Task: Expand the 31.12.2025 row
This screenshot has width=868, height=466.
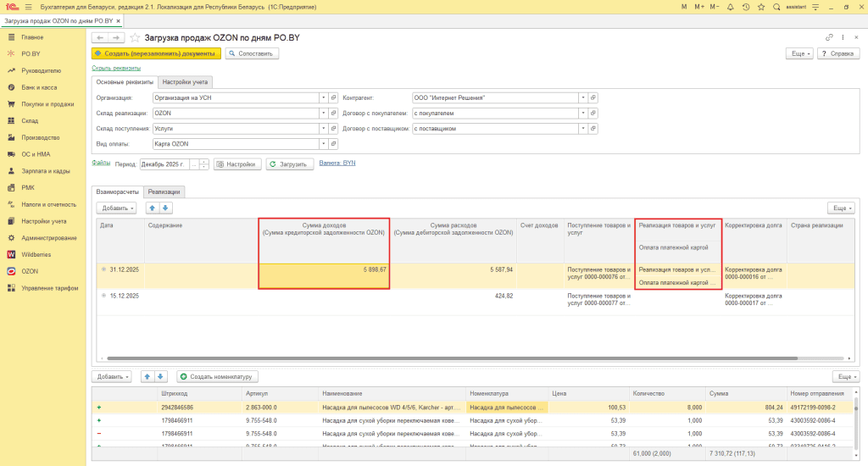Action: (103, 269)
